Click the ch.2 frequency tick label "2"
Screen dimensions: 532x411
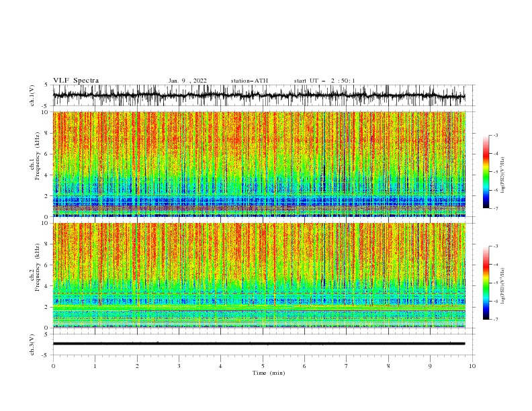[x=46, y=307]
